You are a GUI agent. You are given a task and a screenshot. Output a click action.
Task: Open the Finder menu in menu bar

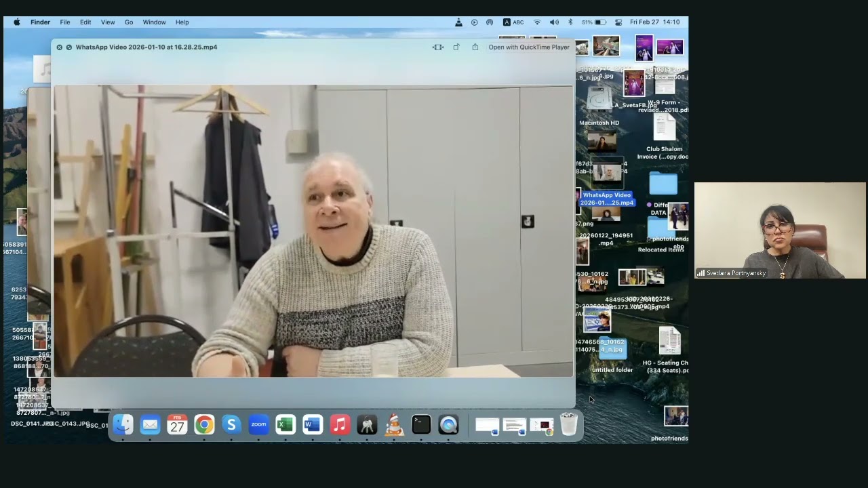coord(40,22)
